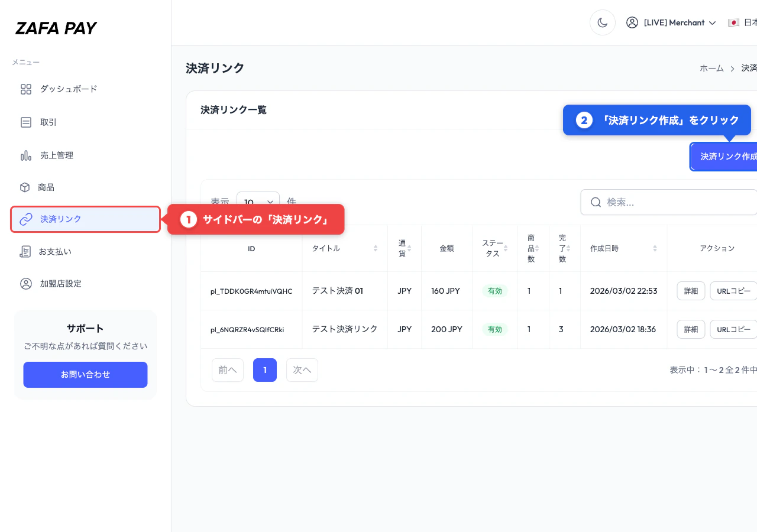
Task: Click URLコピー for テスト決済 01
Action: pos(733,291)
